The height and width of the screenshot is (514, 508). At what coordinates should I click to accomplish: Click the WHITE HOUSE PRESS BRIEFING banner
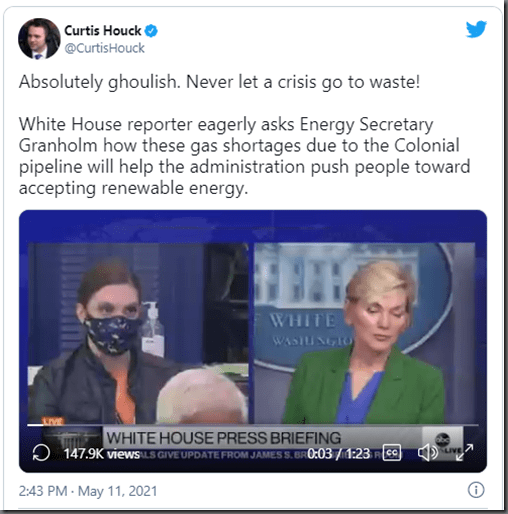point(223,438)
